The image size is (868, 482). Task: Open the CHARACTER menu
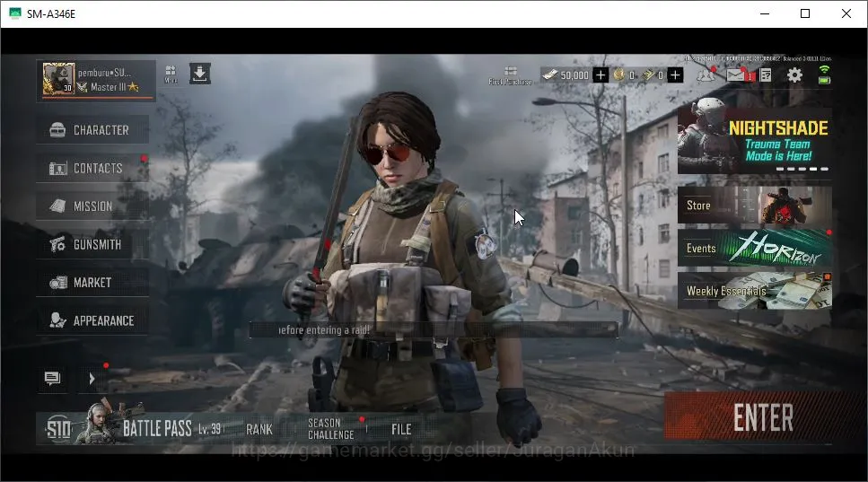coord(92,130)
